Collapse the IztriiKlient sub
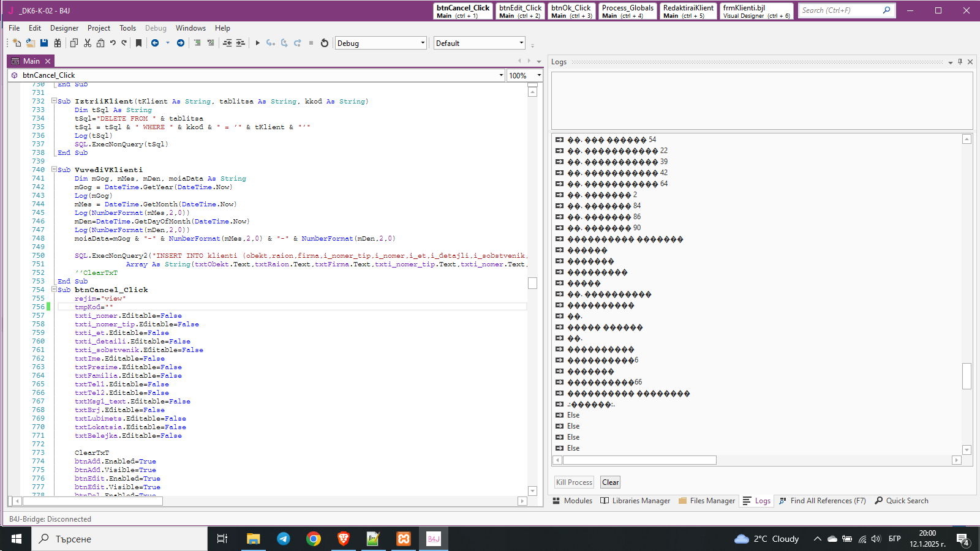The width and height of the screenshot is (980, 551). tap(54, 101)
